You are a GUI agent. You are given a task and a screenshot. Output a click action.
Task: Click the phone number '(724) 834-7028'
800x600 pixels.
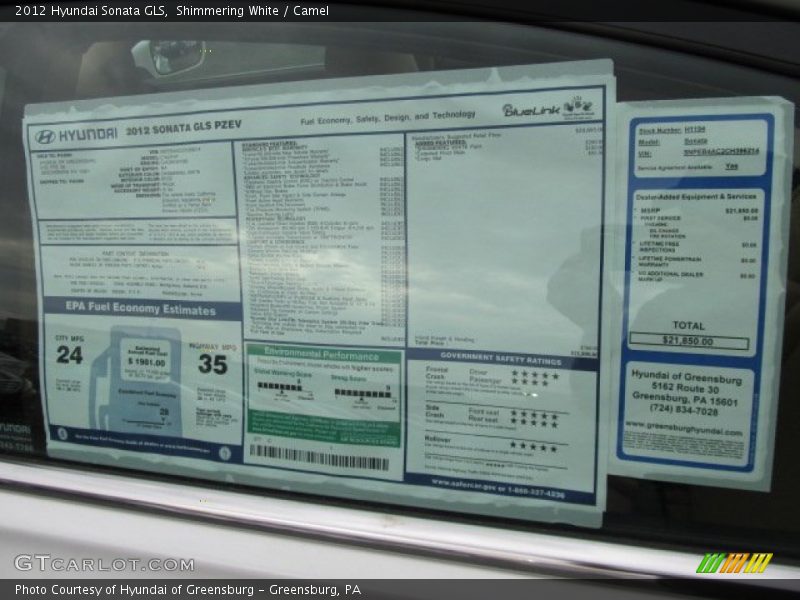(684, 410)
